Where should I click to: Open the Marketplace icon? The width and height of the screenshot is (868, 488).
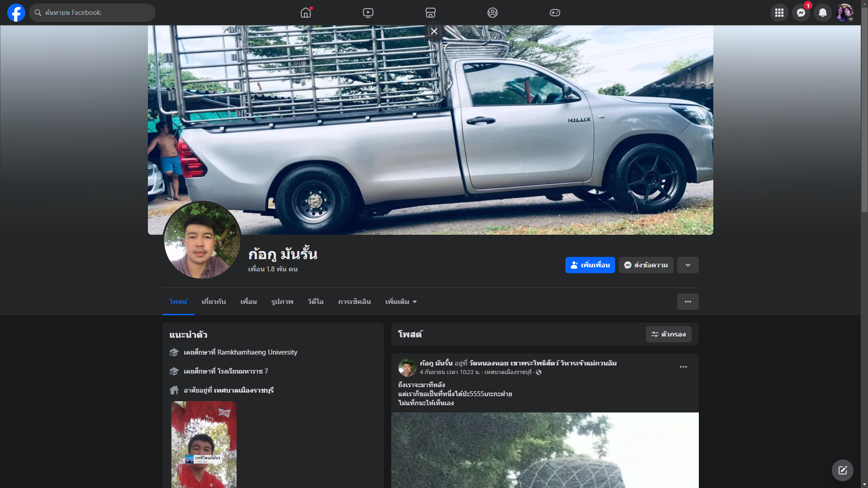pos(431,13)
